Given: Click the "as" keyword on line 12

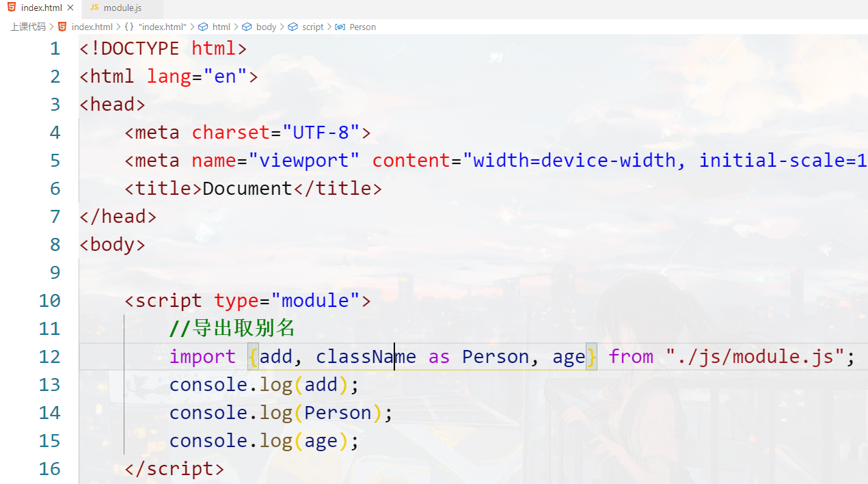Looking at the screenshot, I should 439,357.
